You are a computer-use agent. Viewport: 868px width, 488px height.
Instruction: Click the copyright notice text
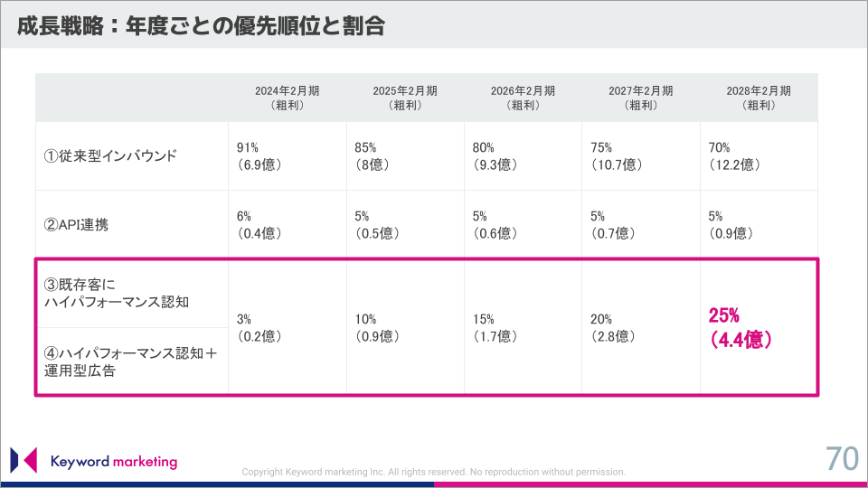point(433,472)
